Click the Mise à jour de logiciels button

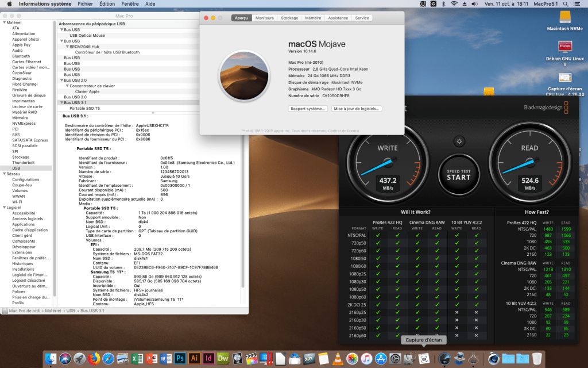tap(357, 109)
